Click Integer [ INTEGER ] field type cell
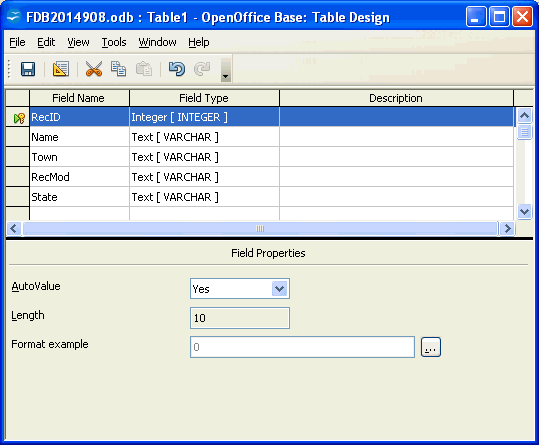Screen dimensions: 539x445 [205, 117]
